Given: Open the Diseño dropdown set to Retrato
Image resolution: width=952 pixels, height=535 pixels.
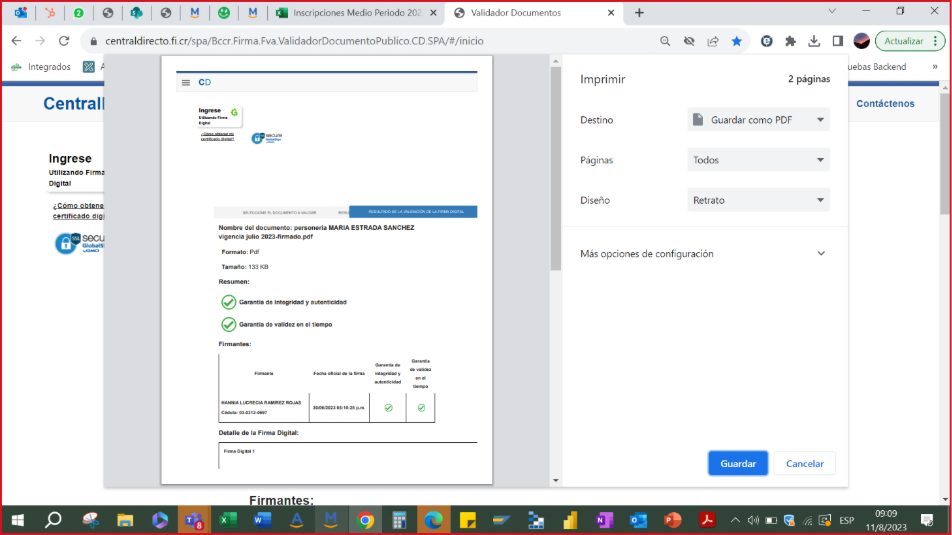Looking at the screenshot, I should click(x=759, y=200).
